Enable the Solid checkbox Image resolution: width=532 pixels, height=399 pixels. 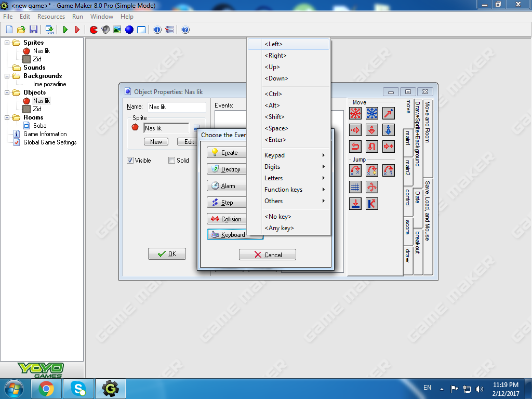coord(172,161)
